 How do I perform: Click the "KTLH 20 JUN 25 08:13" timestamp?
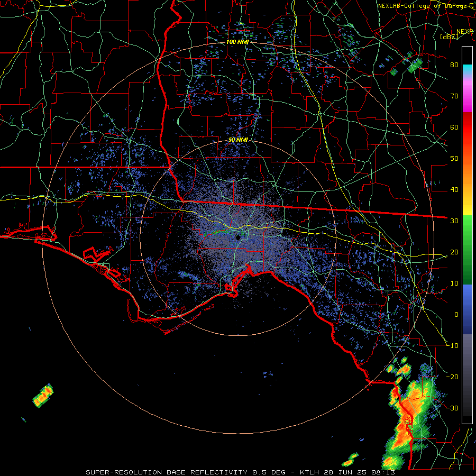347,472
